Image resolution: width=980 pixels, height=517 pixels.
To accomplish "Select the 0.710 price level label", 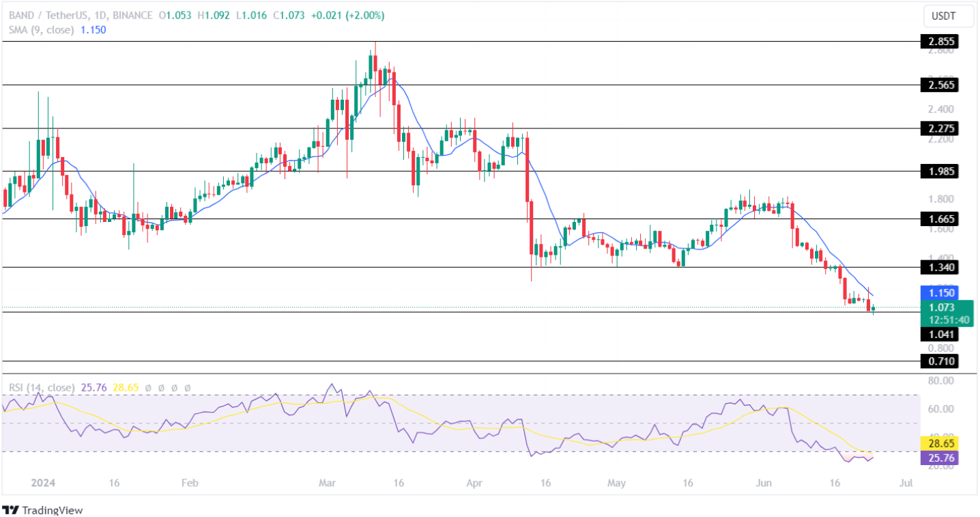I will click(939, 361).
